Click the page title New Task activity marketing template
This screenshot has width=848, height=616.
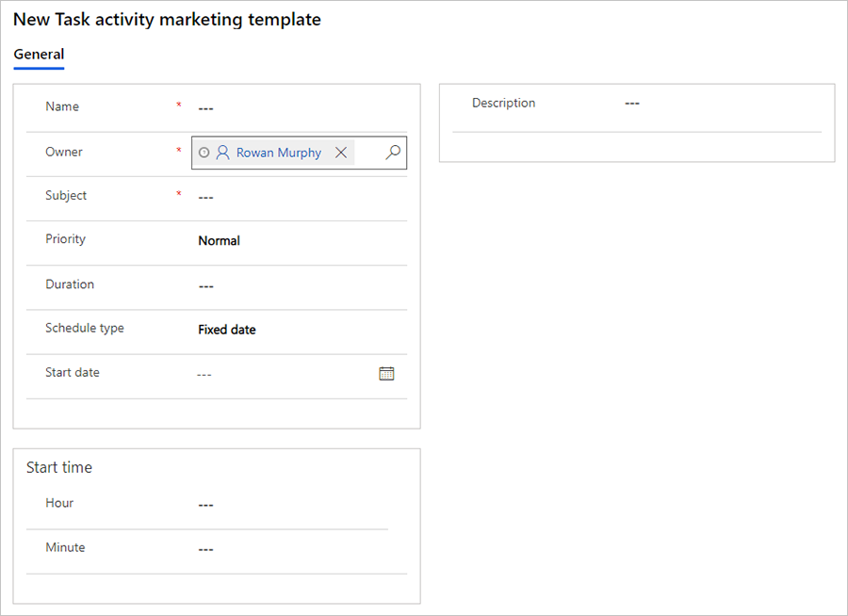coord(167,20)
